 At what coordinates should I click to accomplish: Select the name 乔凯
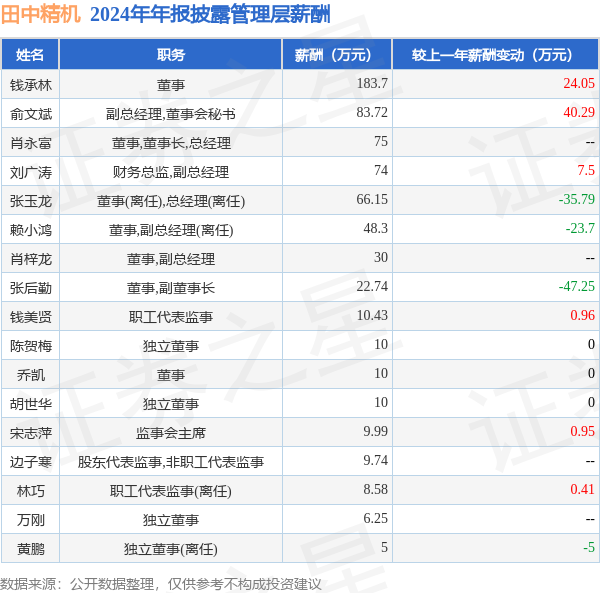[31, 375]
